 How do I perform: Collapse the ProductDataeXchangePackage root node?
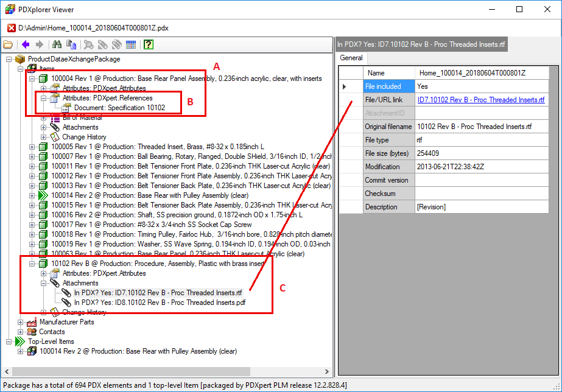click(9, 59)
